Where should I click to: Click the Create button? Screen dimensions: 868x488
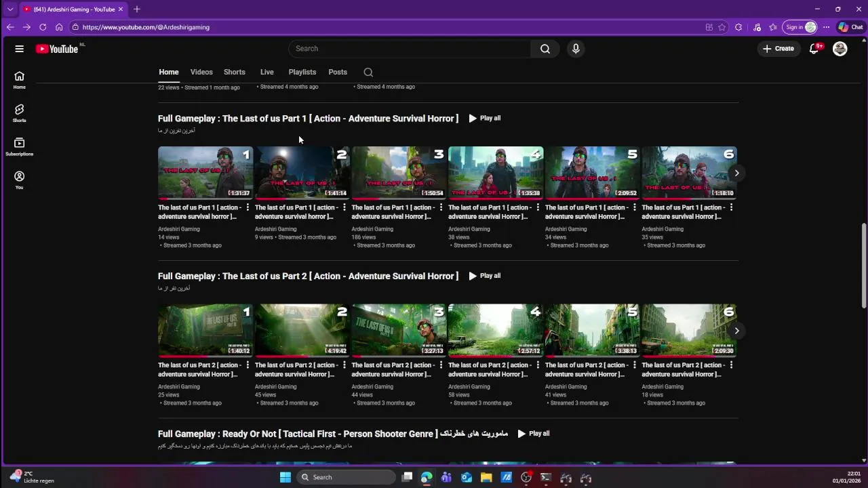(778, 49)
